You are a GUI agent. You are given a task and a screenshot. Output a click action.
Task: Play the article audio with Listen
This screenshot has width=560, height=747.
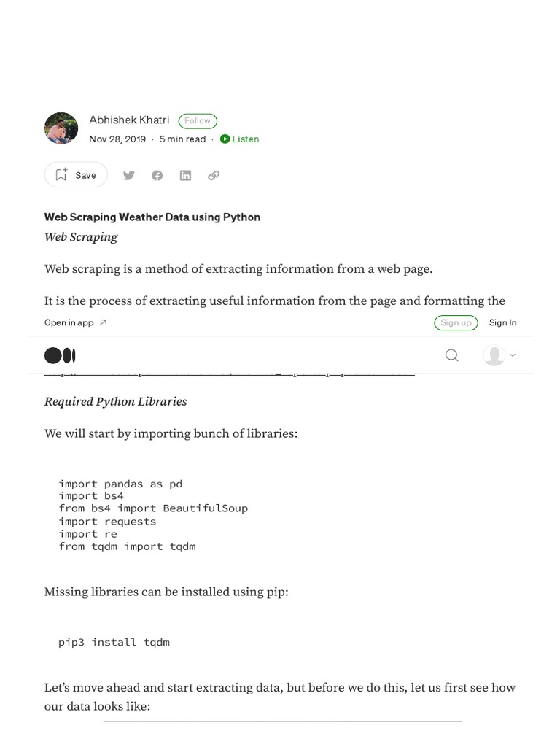click(240, 139)
